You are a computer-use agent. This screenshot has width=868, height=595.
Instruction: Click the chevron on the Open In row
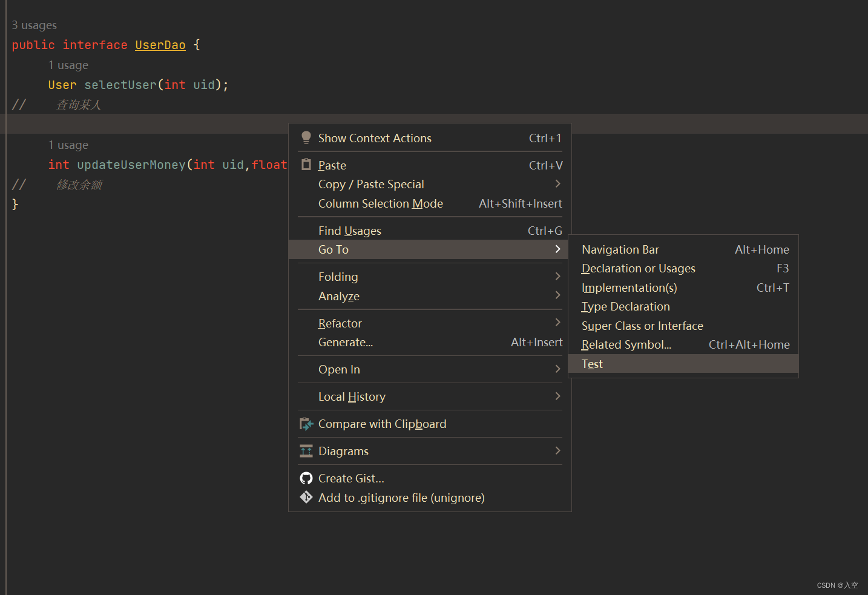(557, 369)
